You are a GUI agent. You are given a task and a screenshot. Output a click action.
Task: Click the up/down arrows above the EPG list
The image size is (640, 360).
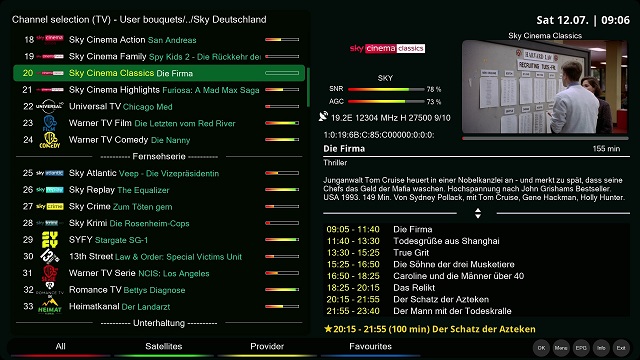478,213
